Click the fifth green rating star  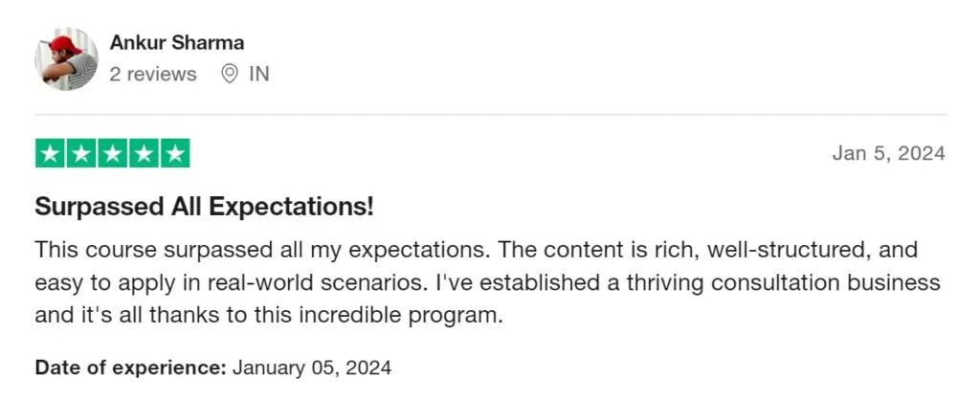[175, 153]
